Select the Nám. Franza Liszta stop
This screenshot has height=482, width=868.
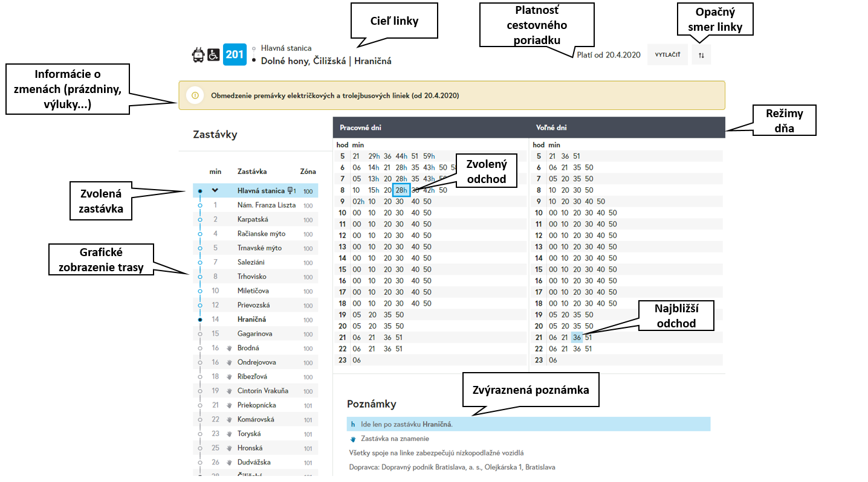click(266, 205)
